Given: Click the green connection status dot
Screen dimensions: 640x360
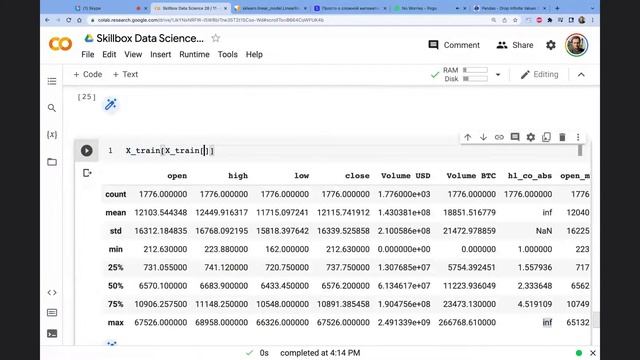Looking at the screenshot, I should (x=579, y=353).
